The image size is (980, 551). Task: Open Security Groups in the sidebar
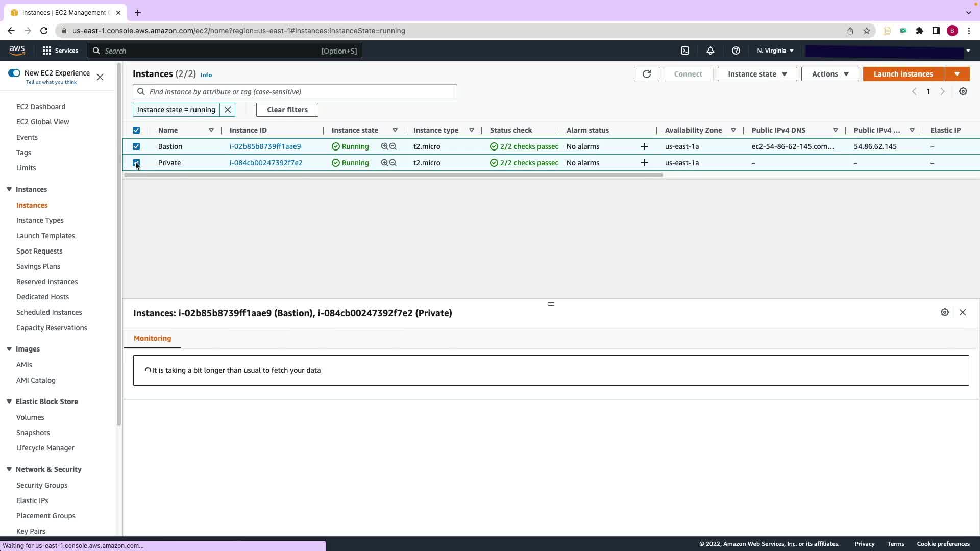[42, 485]
